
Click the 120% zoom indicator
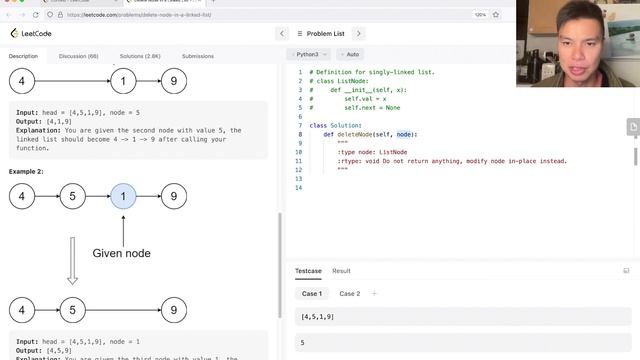tap(480, 15)
